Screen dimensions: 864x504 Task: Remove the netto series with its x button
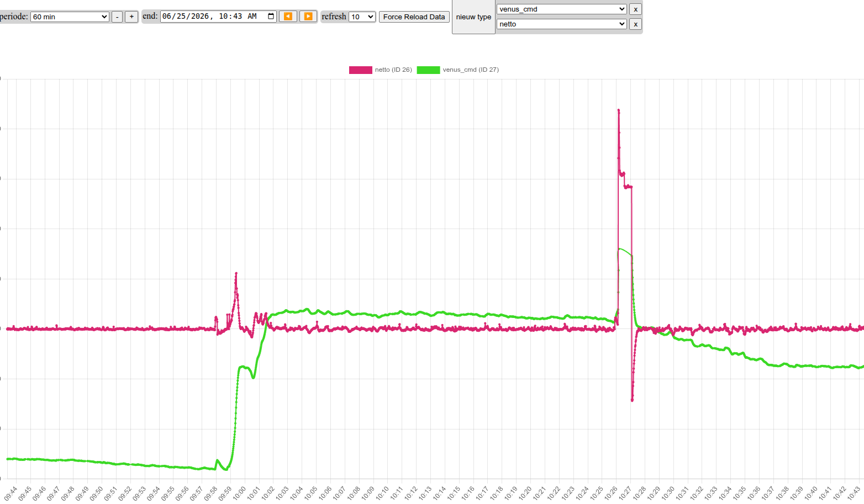(635, 24)
